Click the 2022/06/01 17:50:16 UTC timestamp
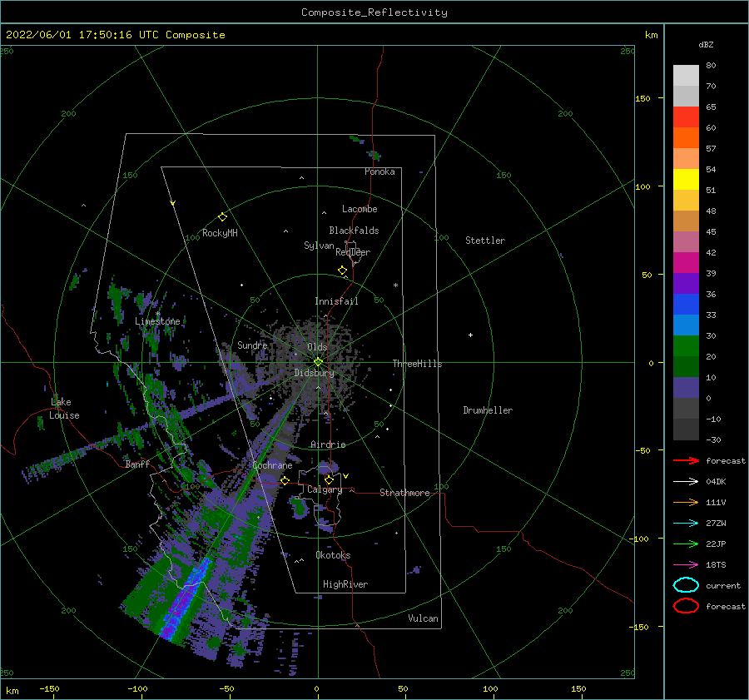This screenshot has height=700, width=749. coord(82,35)
